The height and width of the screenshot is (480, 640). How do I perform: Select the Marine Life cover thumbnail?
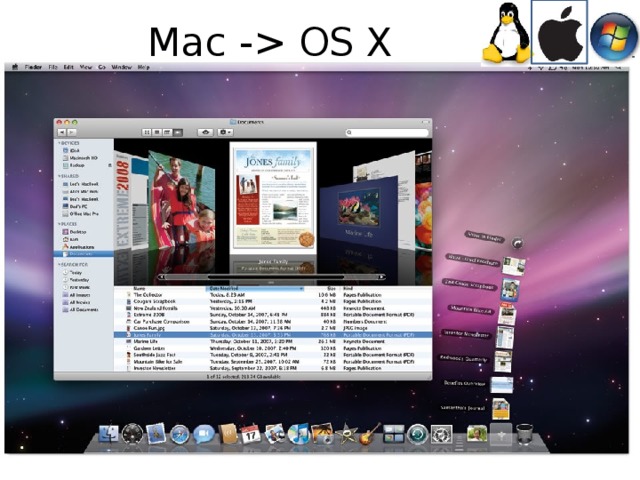coord(359,213)
